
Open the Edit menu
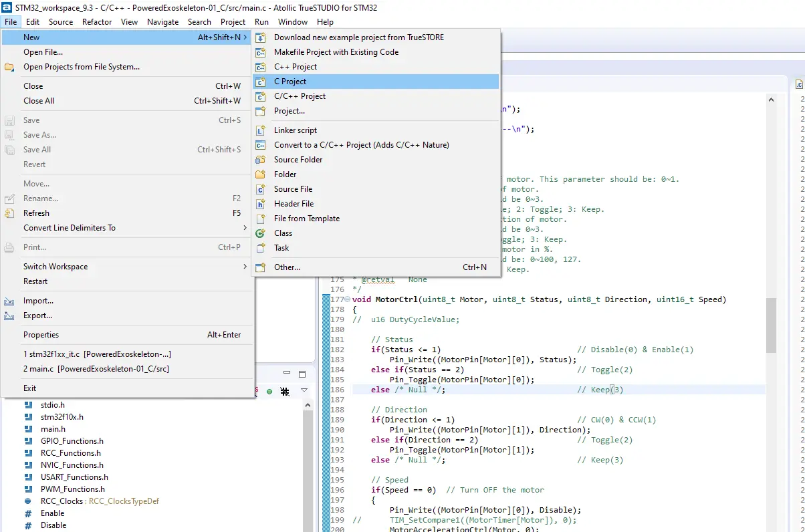point(33,22)
